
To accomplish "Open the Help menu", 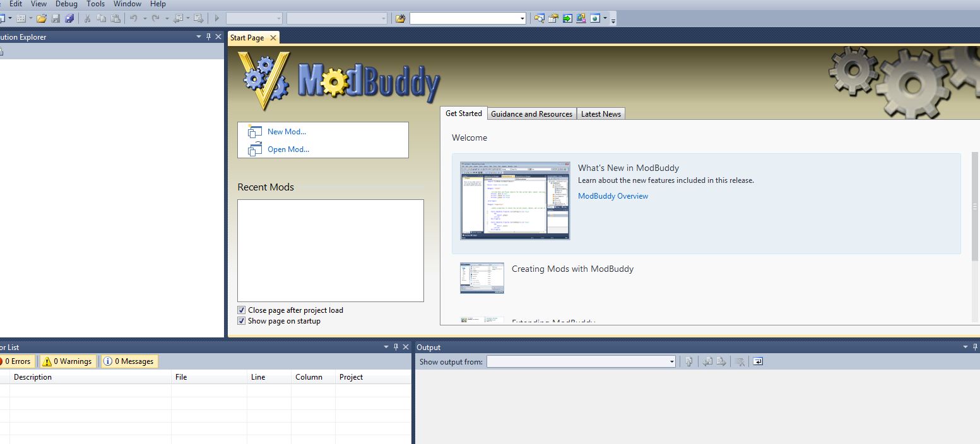I will 158,4.
